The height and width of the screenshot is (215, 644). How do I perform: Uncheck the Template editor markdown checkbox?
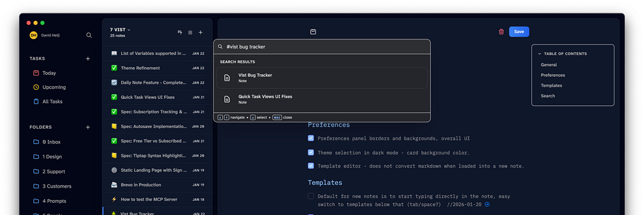click(x=311, y=166)
